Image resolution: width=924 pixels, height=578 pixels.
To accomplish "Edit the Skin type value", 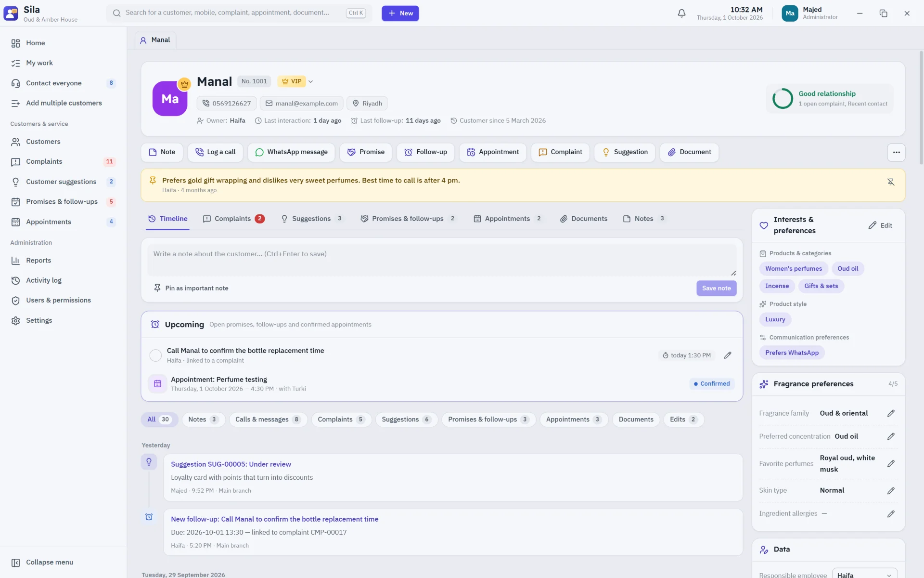I will [x=891, y=491].
